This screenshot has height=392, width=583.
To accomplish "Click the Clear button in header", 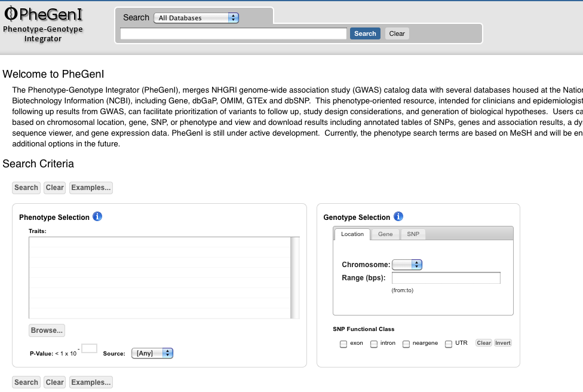I will pyautogui.click(x=397, y=33).
